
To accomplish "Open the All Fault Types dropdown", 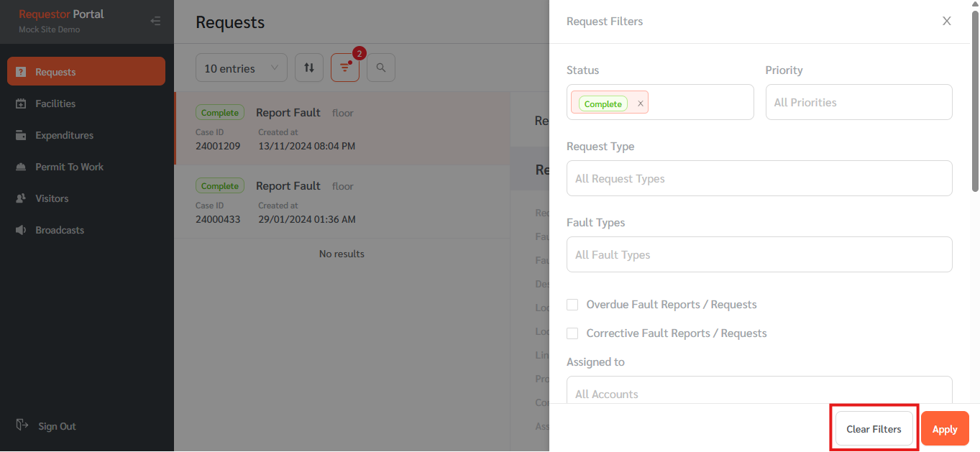I will [x=759, y=254].
